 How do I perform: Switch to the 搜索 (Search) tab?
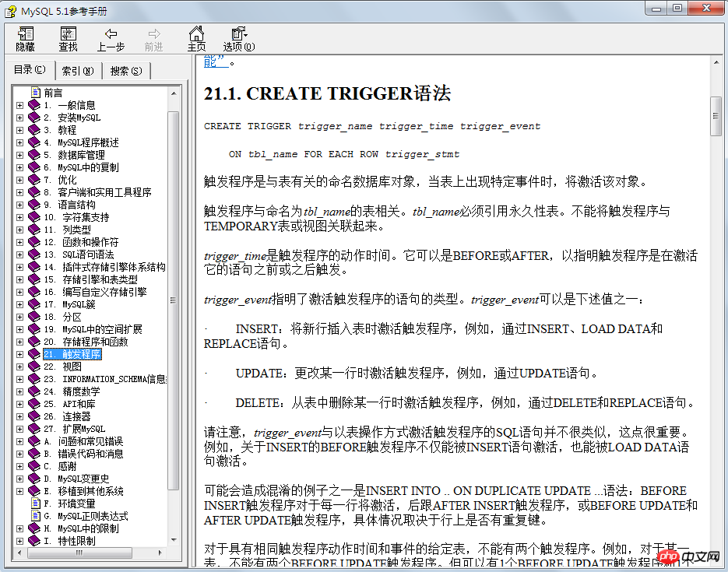pos(126,71)
